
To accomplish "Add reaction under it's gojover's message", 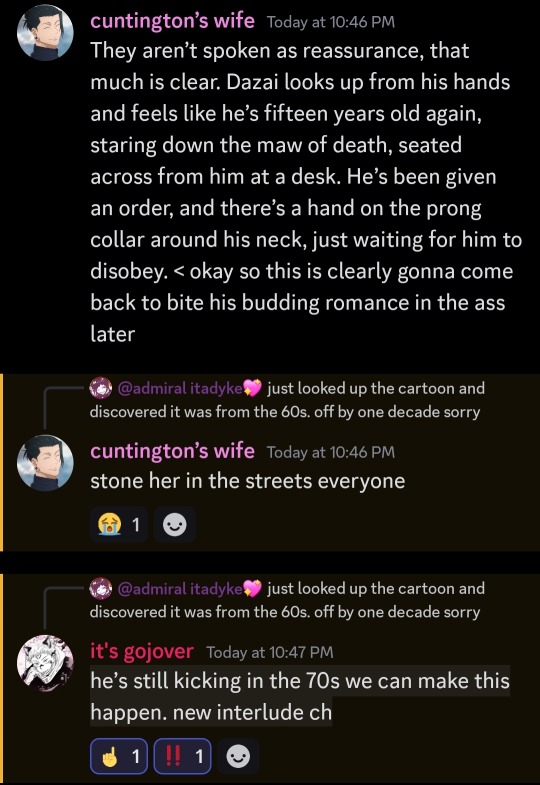I will pos(238,756).
